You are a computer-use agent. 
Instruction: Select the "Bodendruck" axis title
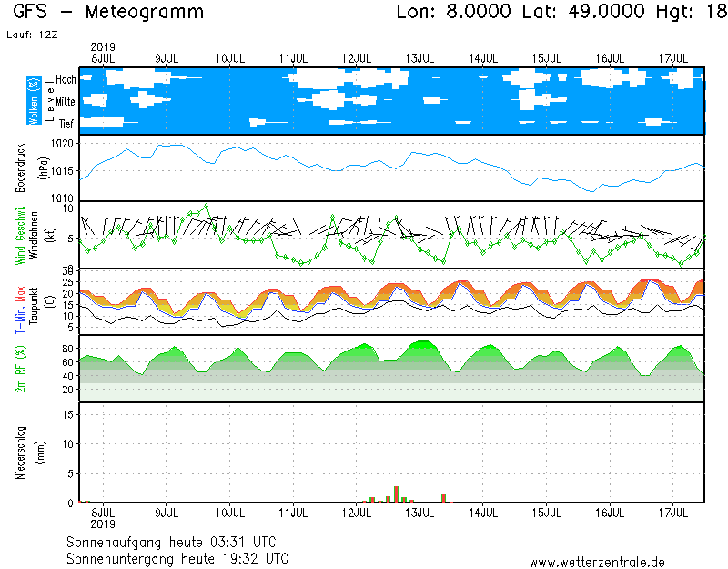[20, 168]
